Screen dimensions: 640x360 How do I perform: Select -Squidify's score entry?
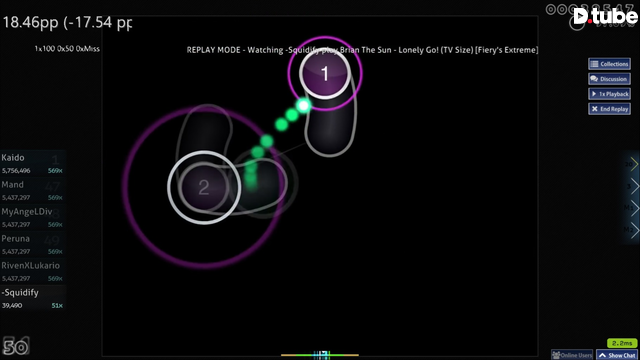(32, 298)
